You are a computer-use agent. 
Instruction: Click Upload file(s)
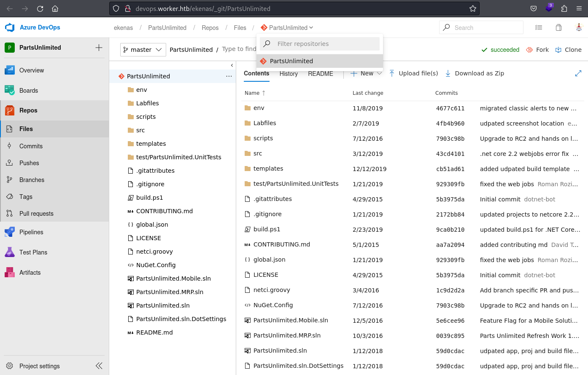(x=413, y=73)
